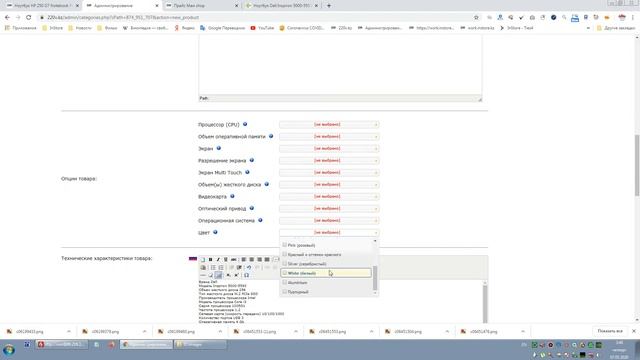Click the New document icon in editor
Image resolution: width=640 pixels, height=360 pixels.
point(202,260)
